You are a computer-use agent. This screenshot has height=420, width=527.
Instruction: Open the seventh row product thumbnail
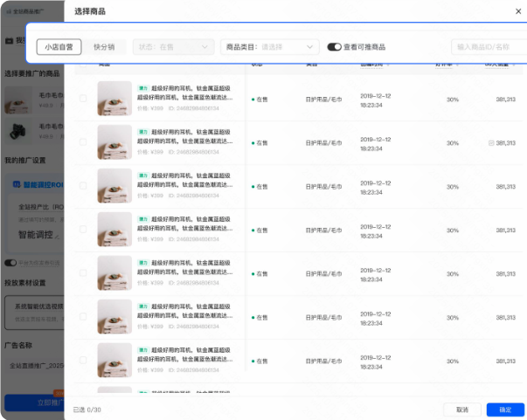pyautogui.click(x=114, y=361)
